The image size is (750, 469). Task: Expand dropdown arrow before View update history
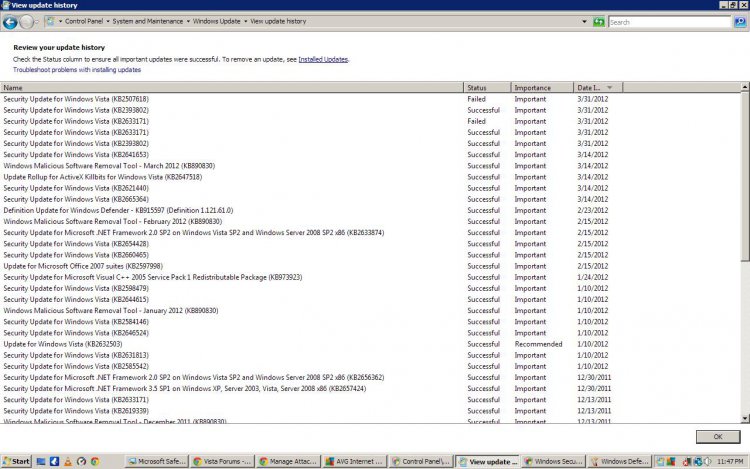[245, 21]
